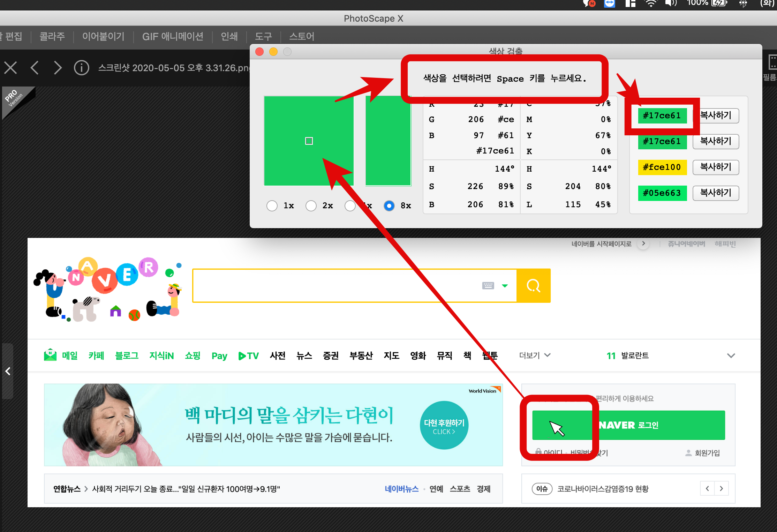Viewport: 777px width, 532px height.
Task: Open the 콜라주 tab
Action: pyautogui.click(x=52, y=36)
